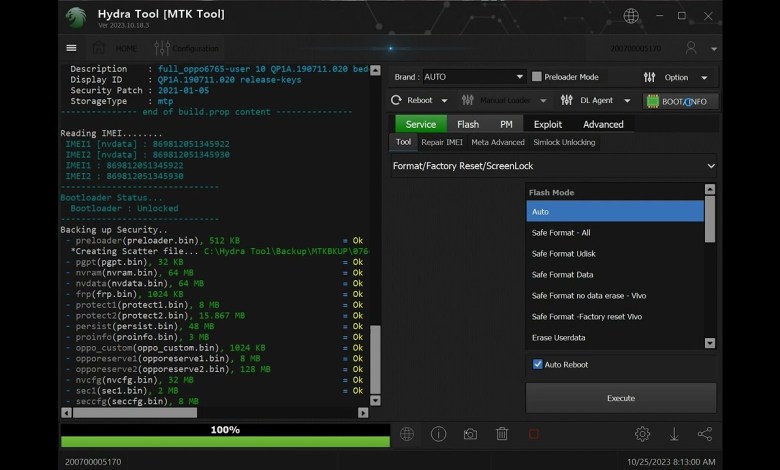Click the log horizontal scrollbar thumb
This screenshot has height=470, width=780.
coord(135,412)
